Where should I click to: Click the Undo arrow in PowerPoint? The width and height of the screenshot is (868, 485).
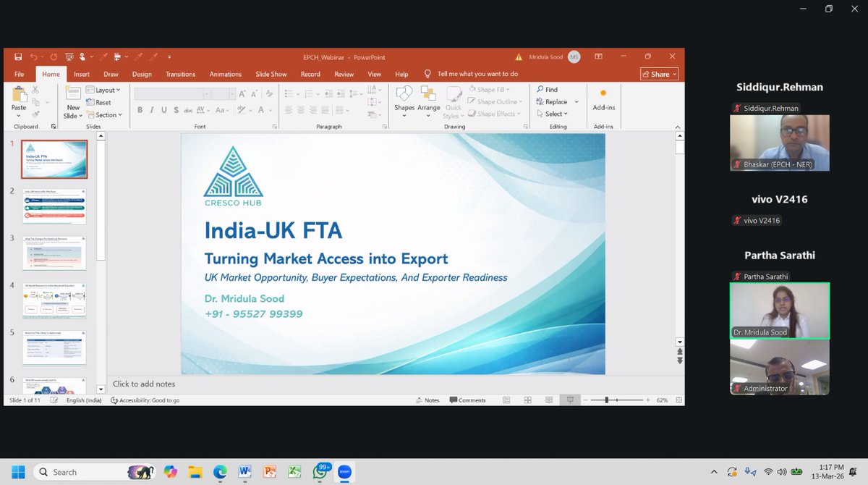[33, 56]
